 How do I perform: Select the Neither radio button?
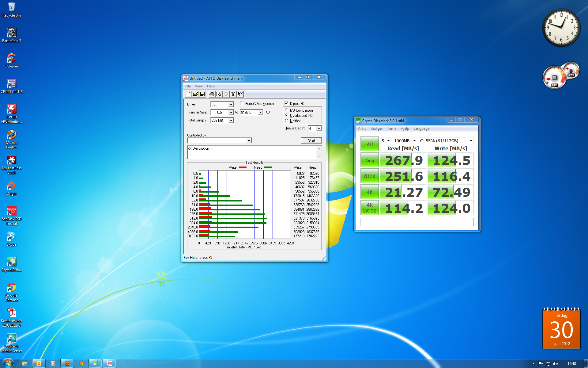coord(287,121)
